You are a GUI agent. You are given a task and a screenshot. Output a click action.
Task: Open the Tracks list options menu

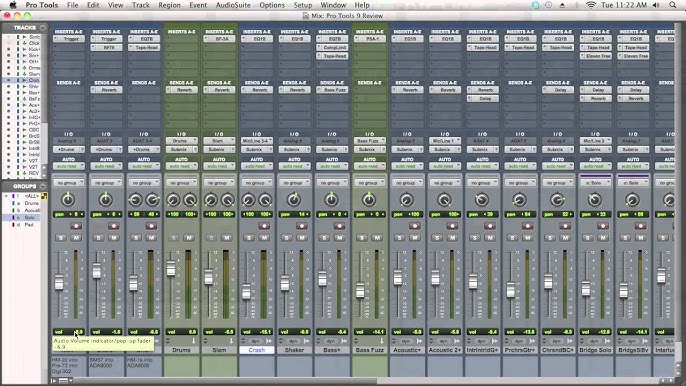(x=42, y=28)
